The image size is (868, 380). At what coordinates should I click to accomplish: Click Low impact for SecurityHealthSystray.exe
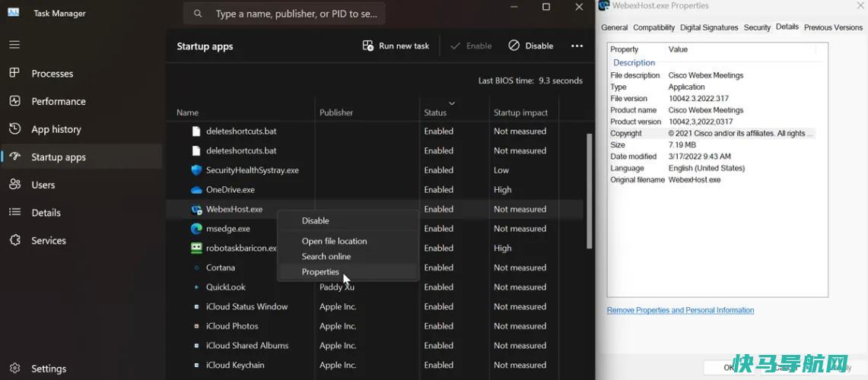pyautogui.click(x=501, y=170)
